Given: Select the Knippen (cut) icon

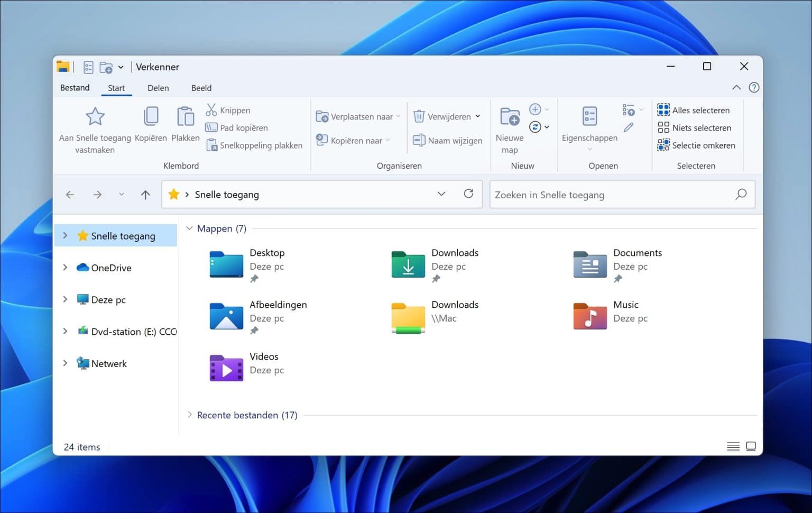Looking at the screenshot, I should 210,110.
